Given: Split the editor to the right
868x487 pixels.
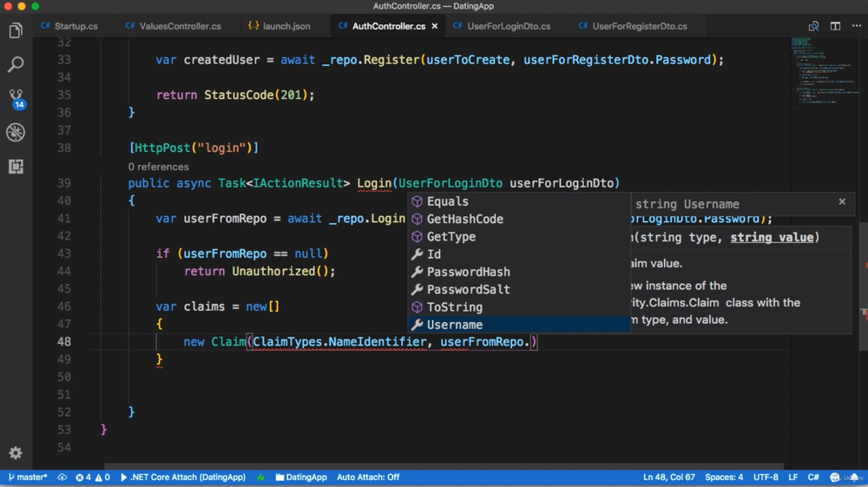Looking at the screenshot, I should pos(835,26).
